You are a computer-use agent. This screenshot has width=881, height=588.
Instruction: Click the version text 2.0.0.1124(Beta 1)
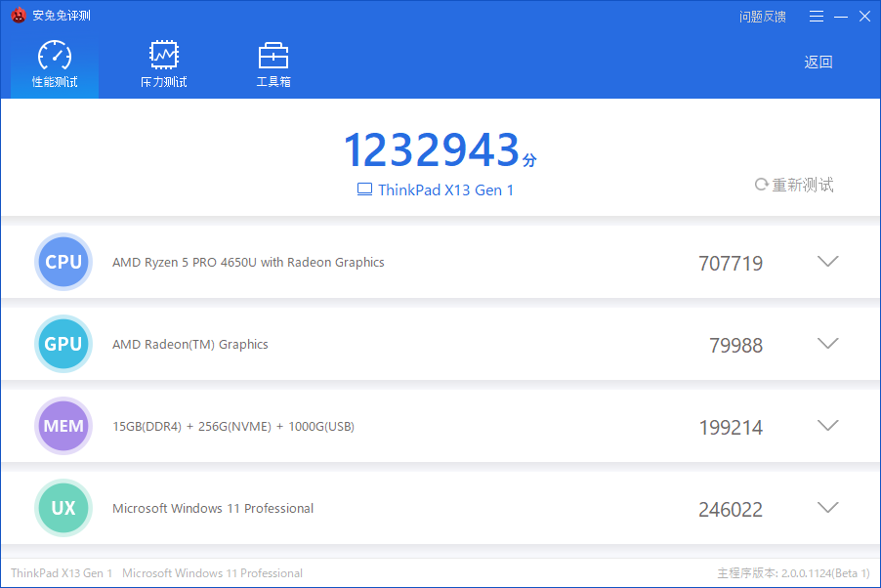(825, 573)
